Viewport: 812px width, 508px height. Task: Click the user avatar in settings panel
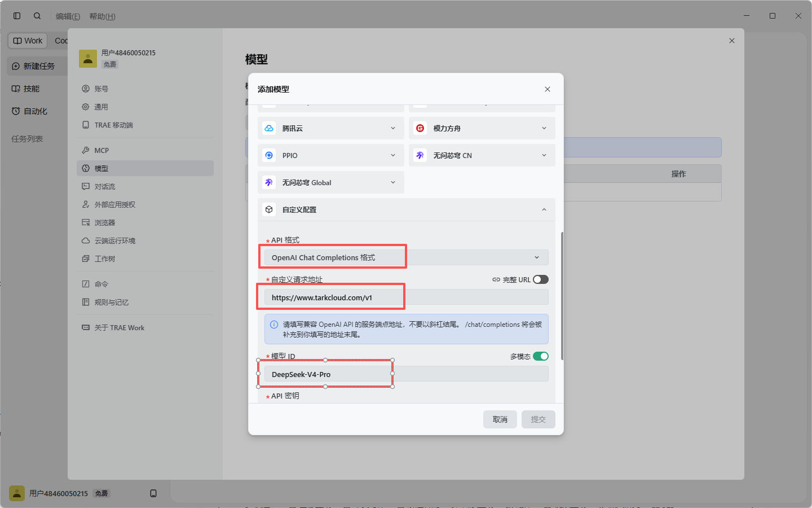pos(88,58)
